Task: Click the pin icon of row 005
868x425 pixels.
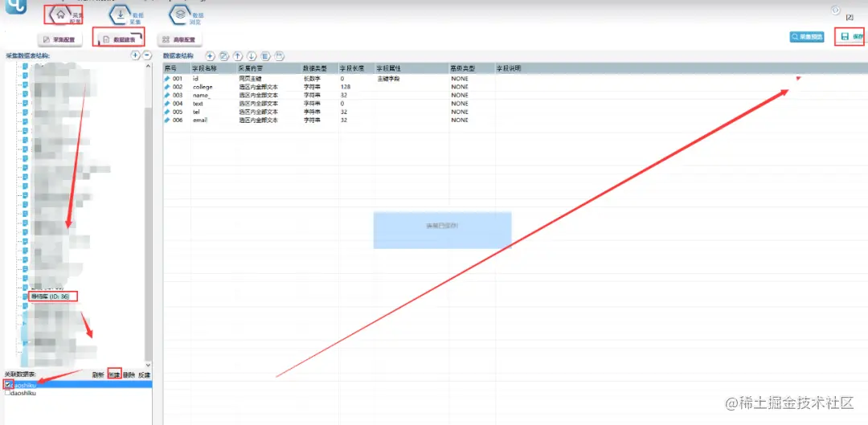Action: point(168,112)
